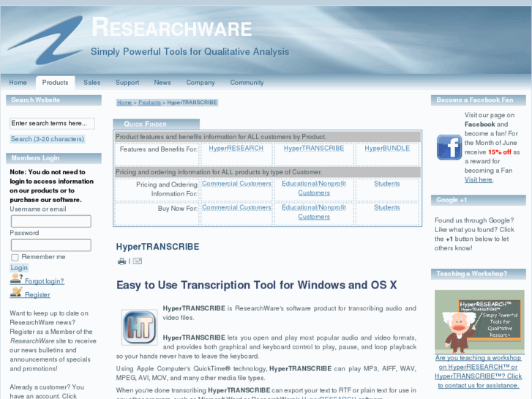
Task: Click the print page icon
Action: coord(121,261)
